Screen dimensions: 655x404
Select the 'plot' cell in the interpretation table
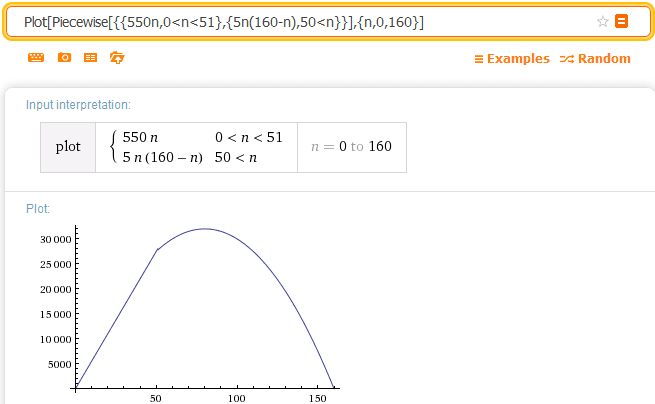pos(68,146)
